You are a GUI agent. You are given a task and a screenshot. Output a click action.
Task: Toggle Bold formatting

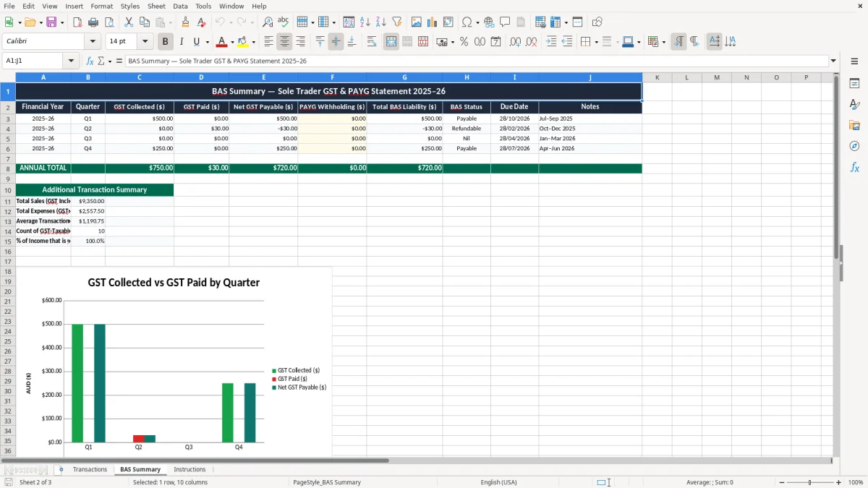click(165, 41)
